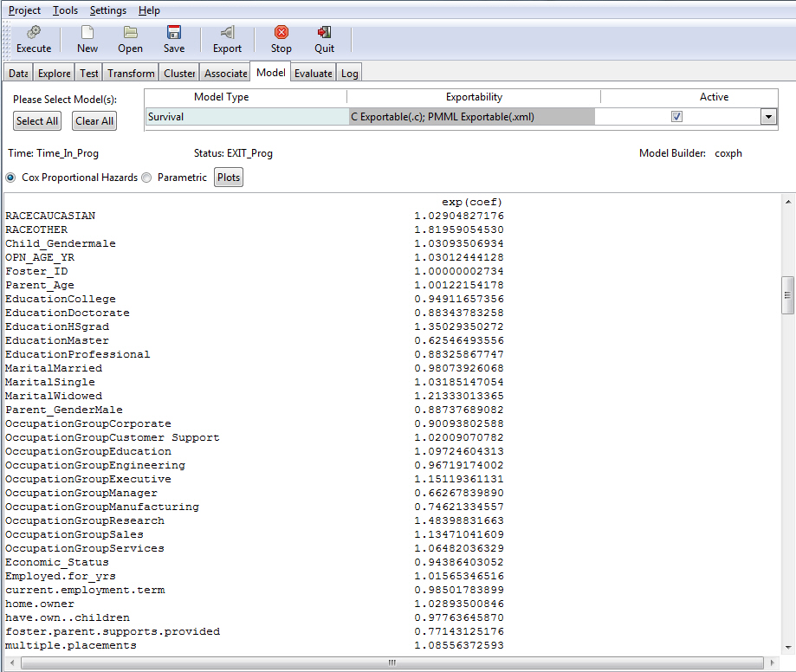Switch to the Associate tab
This screenshot has width=796, height=672.
tap(225, 73)
